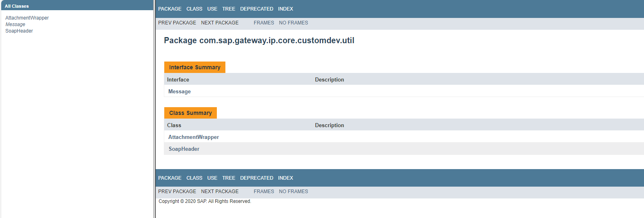The width and height of the screenshot is (644, 218).
Task: Click the top FRAMES link
Action: [264, 23]
